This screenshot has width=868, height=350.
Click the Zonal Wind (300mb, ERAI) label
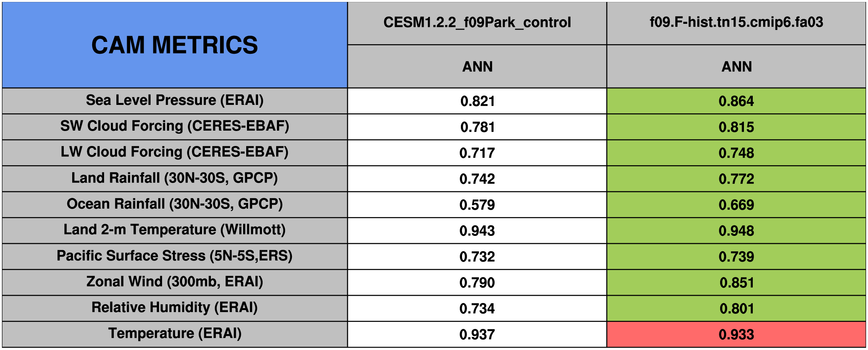pos(175,282)
